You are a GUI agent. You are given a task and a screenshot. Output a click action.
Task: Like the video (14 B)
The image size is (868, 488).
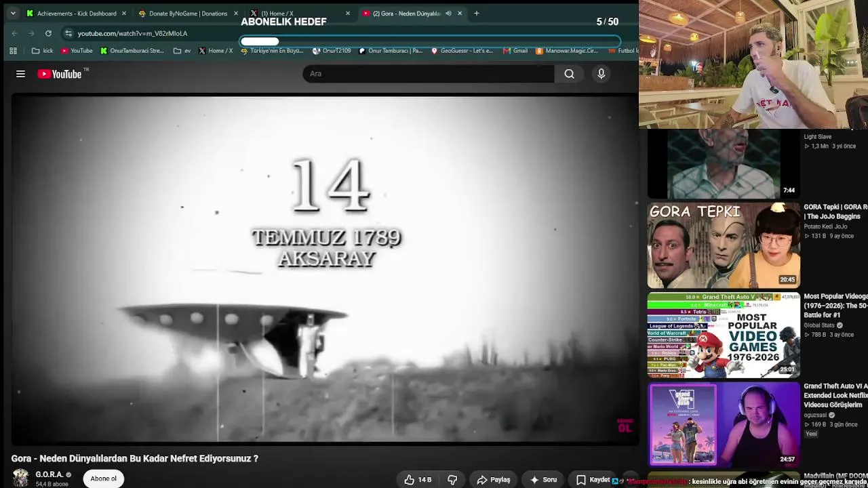tap(418, 480)
